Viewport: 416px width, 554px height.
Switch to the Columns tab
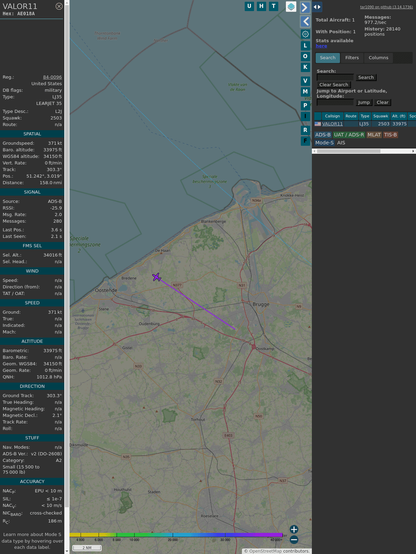coord(378,58)
